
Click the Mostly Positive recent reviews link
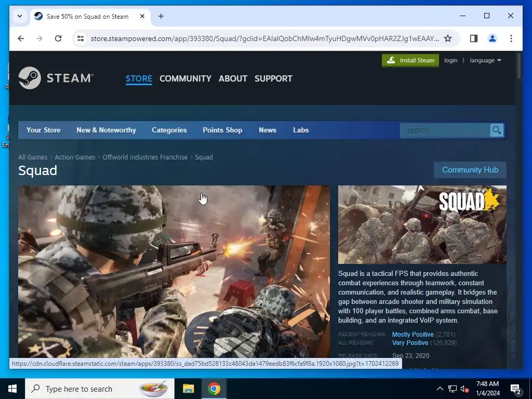pos(413,335)
